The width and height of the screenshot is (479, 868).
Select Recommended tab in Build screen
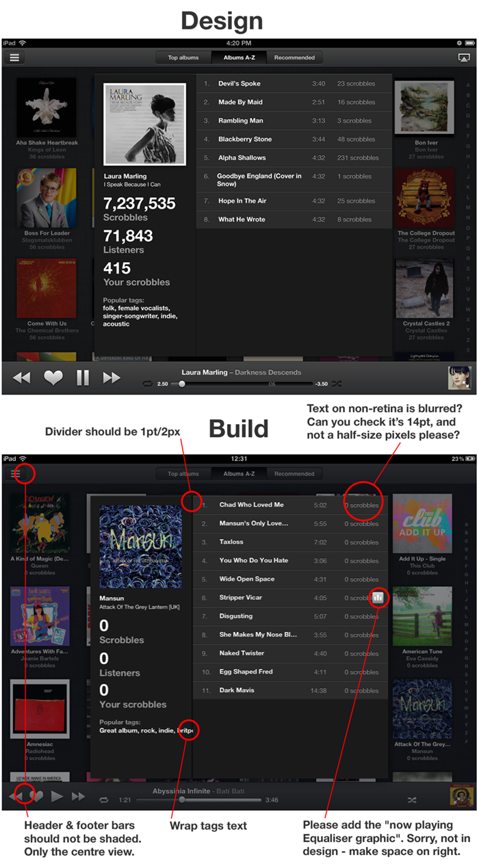294,474
